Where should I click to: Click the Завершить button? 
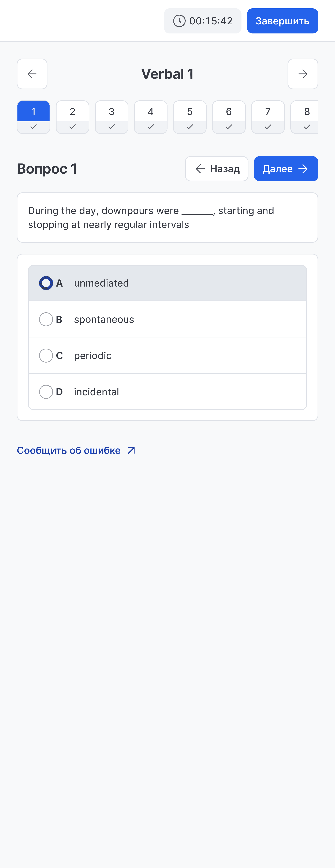click(282, 21)
